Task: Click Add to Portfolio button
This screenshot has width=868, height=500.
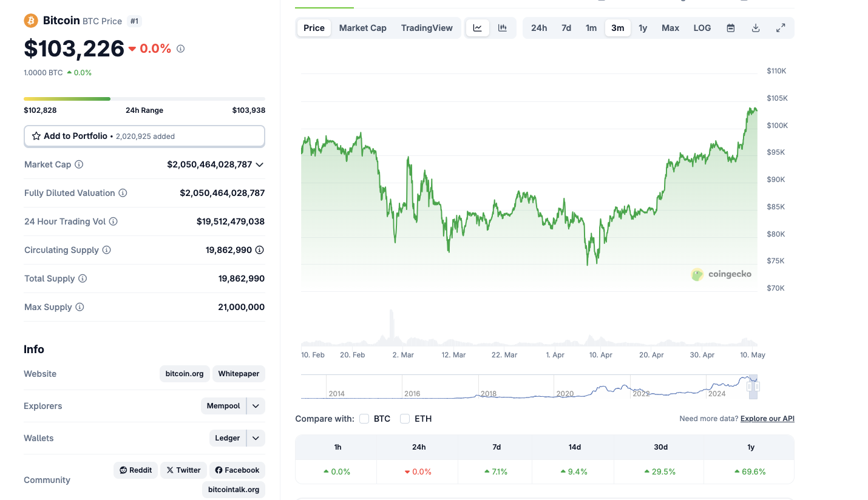Action: [x=144, y=136]
